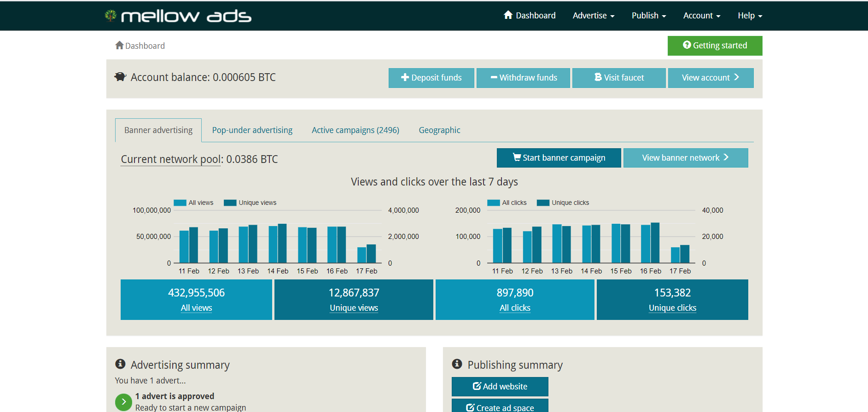Click 'Views and clicks over the last 7 days' heading
Screen dimensions: 868x412
coord(434,182)
